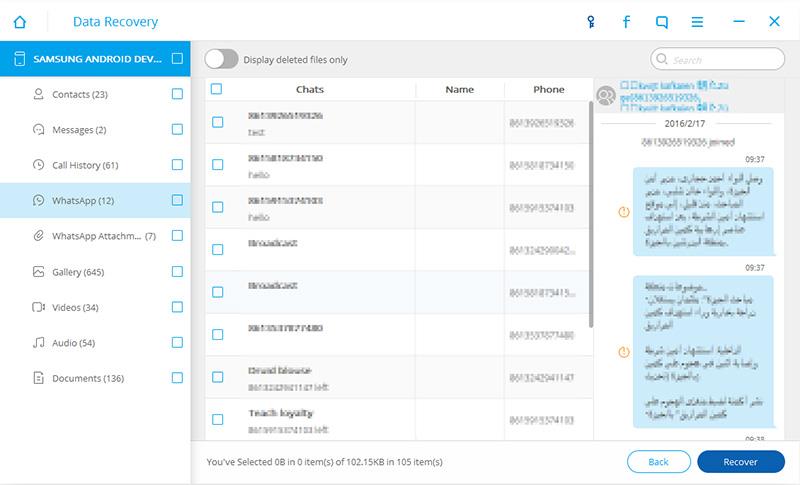Click inside the Search field
The width and height of the screenshot is (800, 485).
pos(722,60)
